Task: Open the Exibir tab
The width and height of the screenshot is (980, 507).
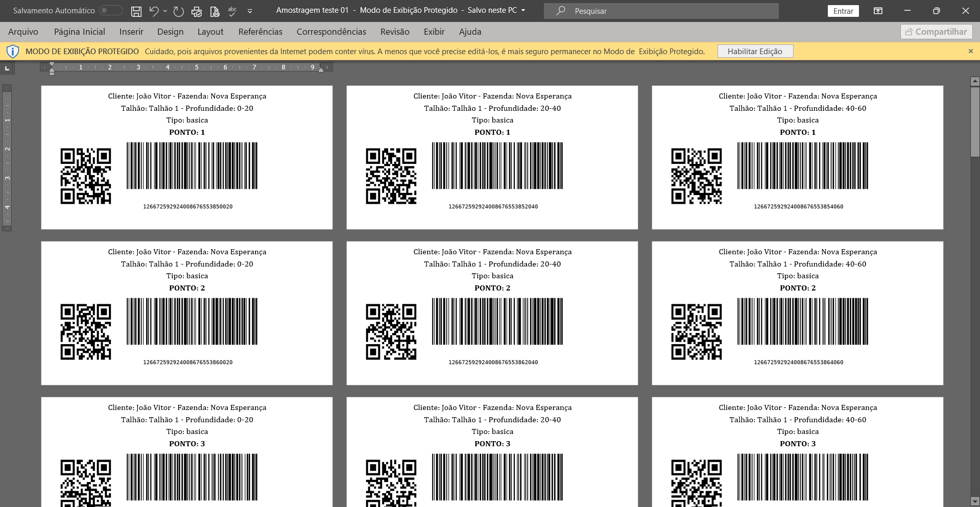Action: (x=434, y=32)
